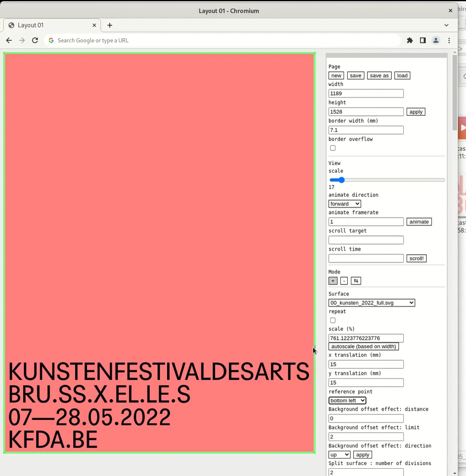Click the 07—28.05.2022 date text

tap(89, 417)
